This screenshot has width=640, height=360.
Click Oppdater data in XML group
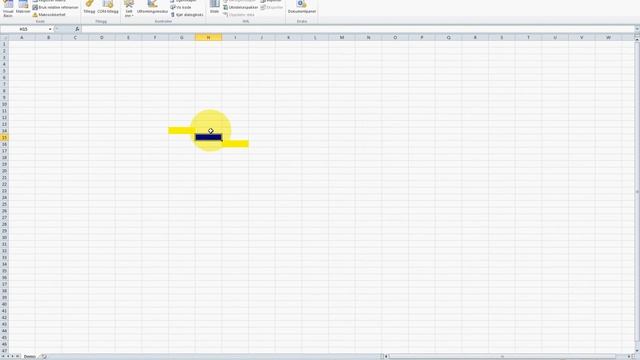click(239, 15)
